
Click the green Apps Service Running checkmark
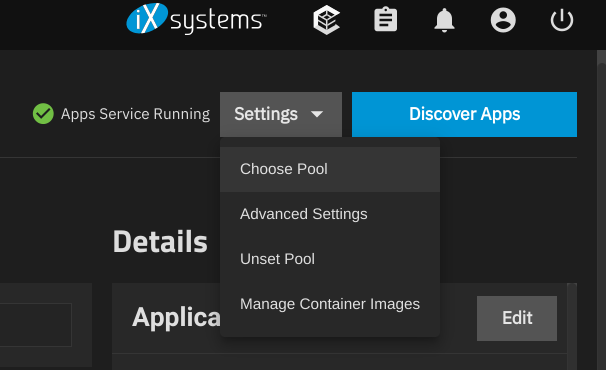(x=43, y=114)
